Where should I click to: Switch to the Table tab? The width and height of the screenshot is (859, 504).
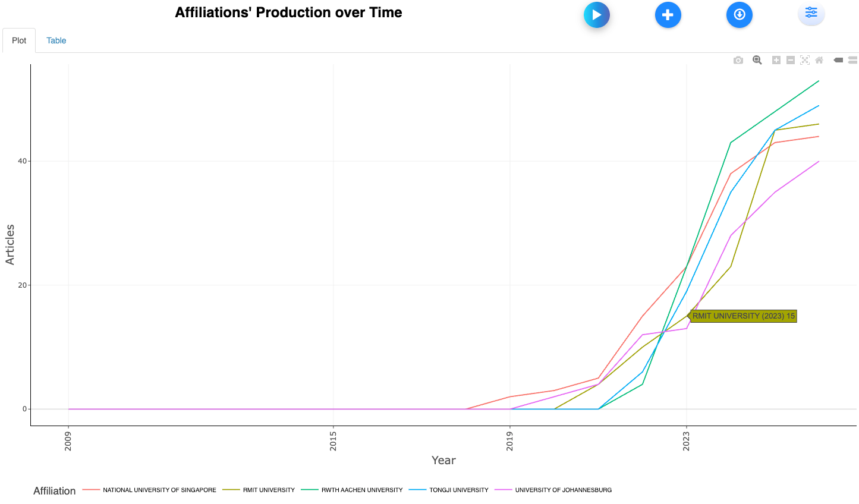(56, 40)
